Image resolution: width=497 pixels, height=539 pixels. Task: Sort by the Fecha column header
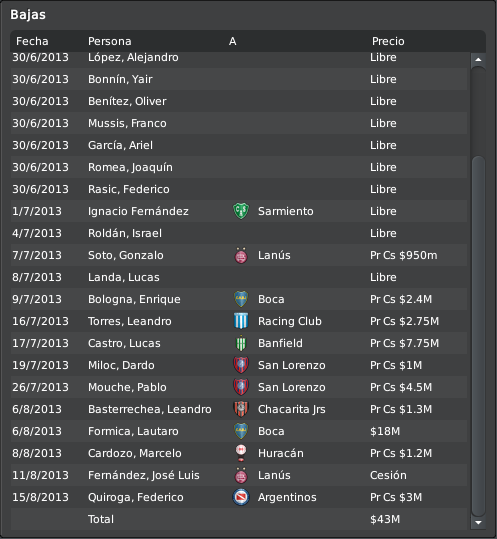[32, 41]
